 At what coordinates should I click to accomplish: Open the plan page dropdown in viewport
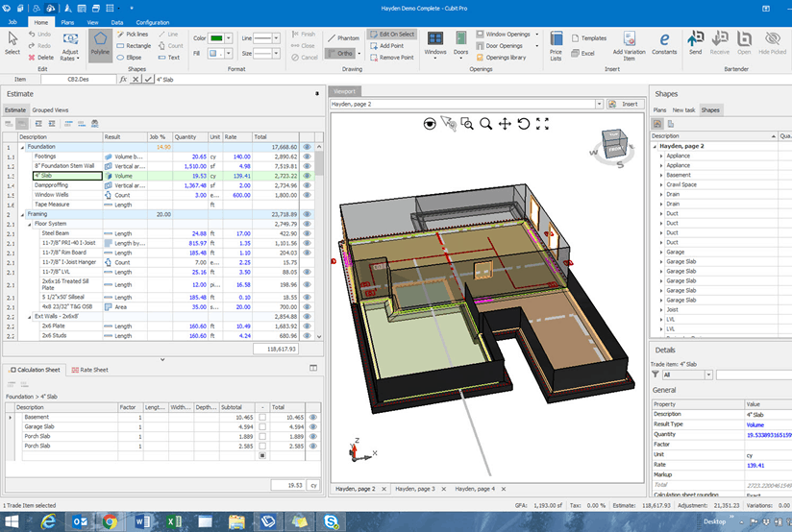point(599,104)
